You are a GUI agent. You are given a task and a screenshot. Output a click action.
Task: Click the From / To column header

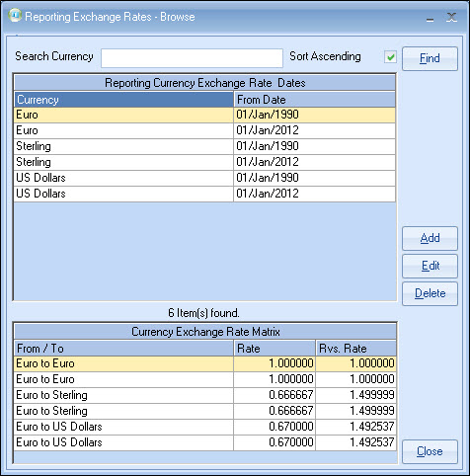(123, 349)
